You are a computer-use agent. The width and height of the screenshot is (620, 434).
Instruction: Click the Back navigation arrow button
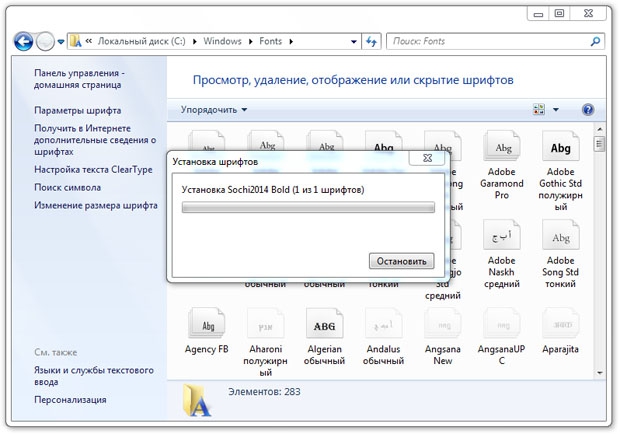coord(23,42)
